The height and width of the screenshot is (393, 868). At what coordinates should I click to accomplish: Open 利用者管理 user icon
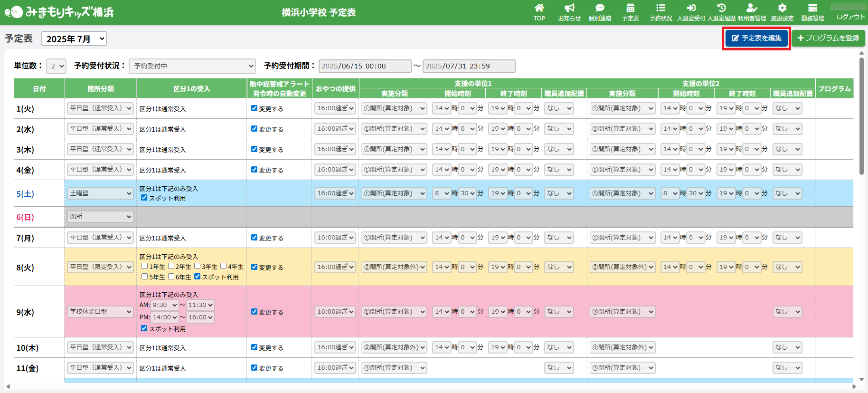(752, 8)
